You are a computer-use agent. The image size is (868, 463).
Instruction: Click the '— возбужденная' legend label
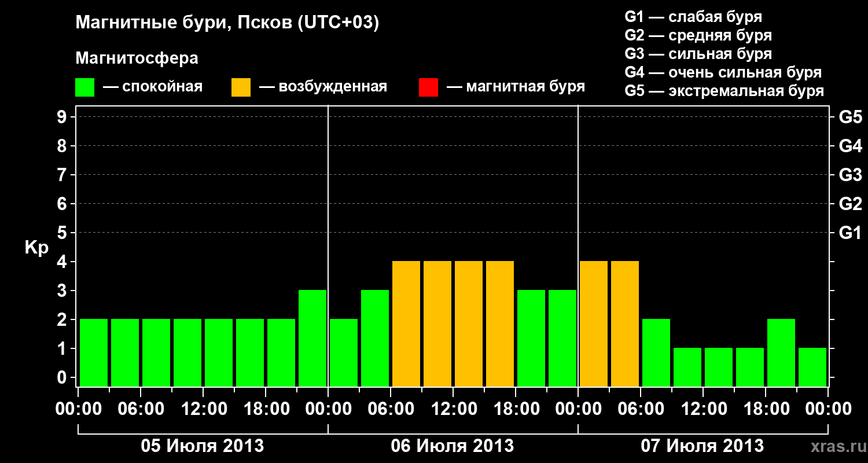323,87
